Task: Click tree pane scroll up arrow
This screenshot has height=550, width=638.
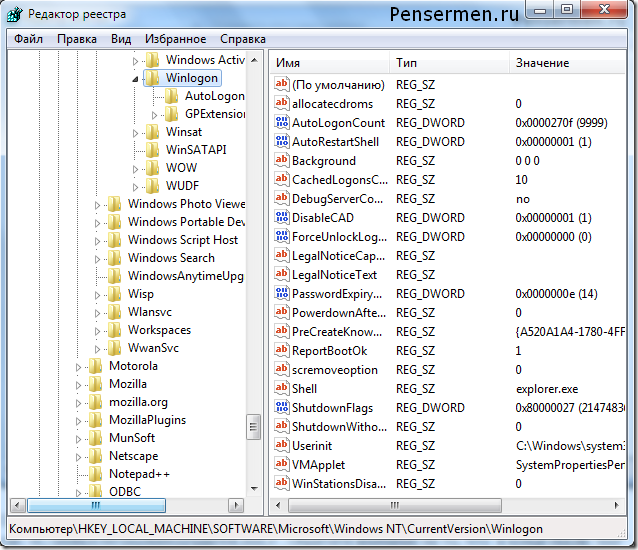Action: [x=254, y=60]
